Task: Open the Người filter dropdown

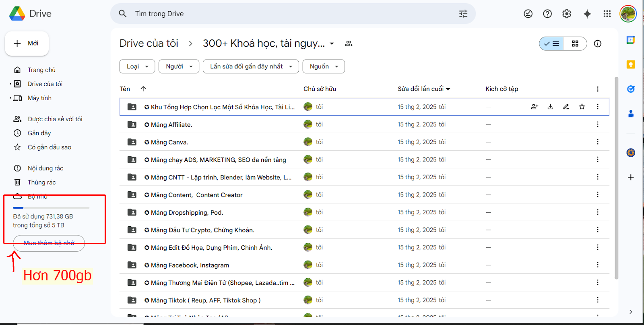Action: click(x=179, y=66)
